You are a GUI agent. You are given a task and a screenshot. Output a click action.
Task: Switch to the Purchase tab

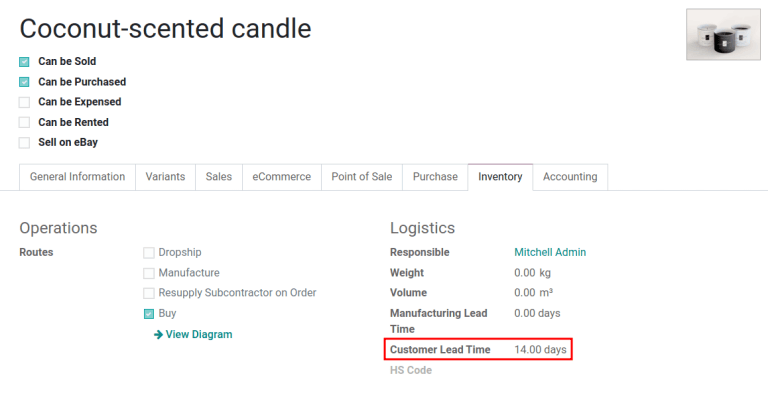point(435,177)
